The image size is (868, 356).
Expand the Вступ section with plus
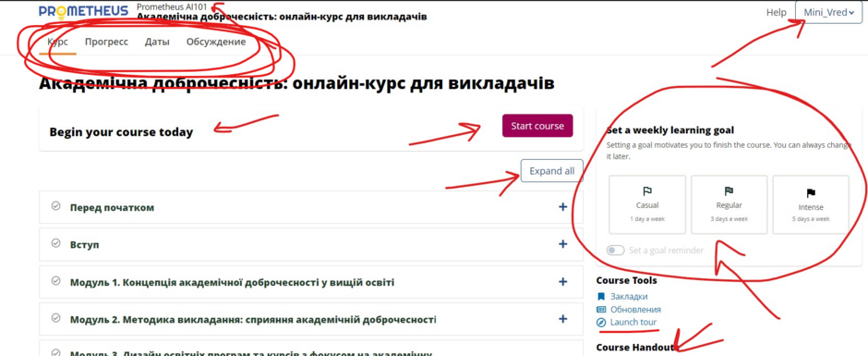tap(563, 244)
